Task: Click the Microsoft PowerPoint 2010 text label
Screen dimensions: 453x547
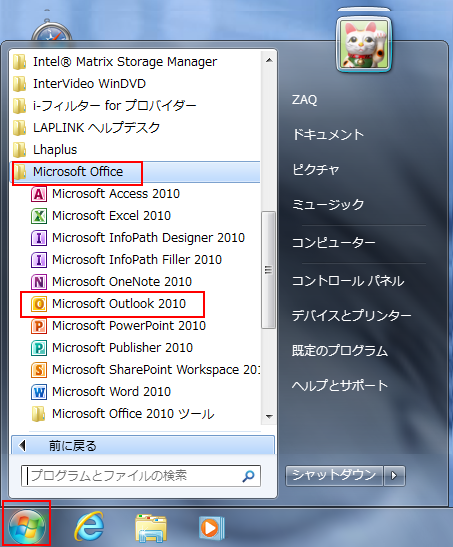Action: point(129,326)
